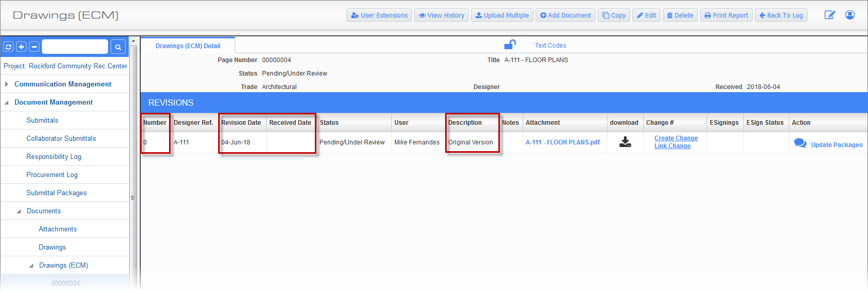
Task: Click the Received Date column header
Action: (x=290, y=123)
